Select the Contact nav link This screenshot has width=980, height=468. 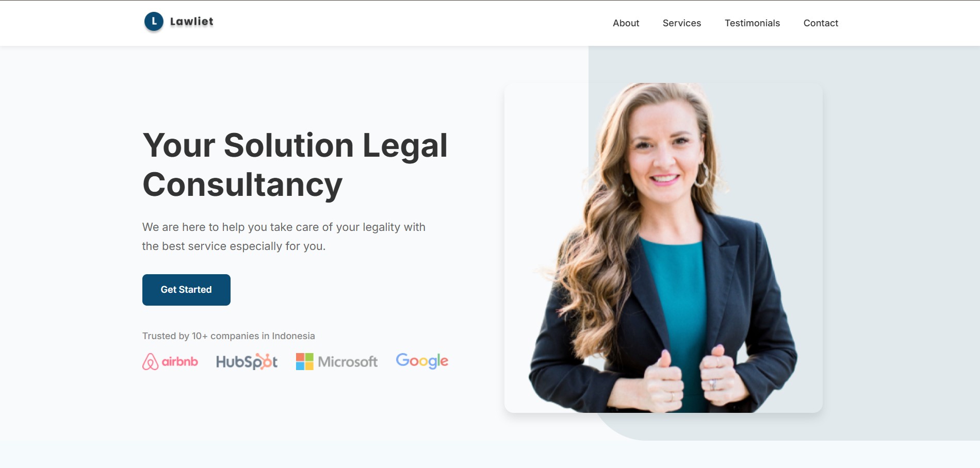pyautogui.click(x=821, y=23)
